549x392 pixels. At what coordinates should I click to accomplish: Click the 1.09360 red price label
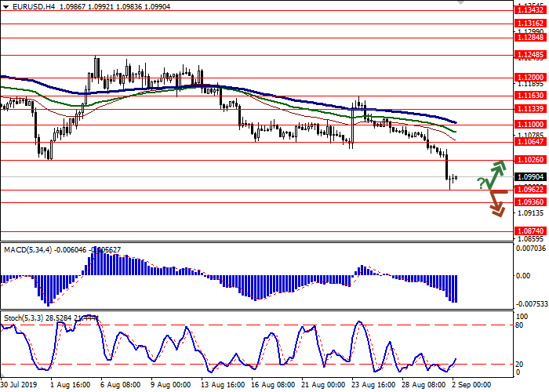click(x=530, y=201)
